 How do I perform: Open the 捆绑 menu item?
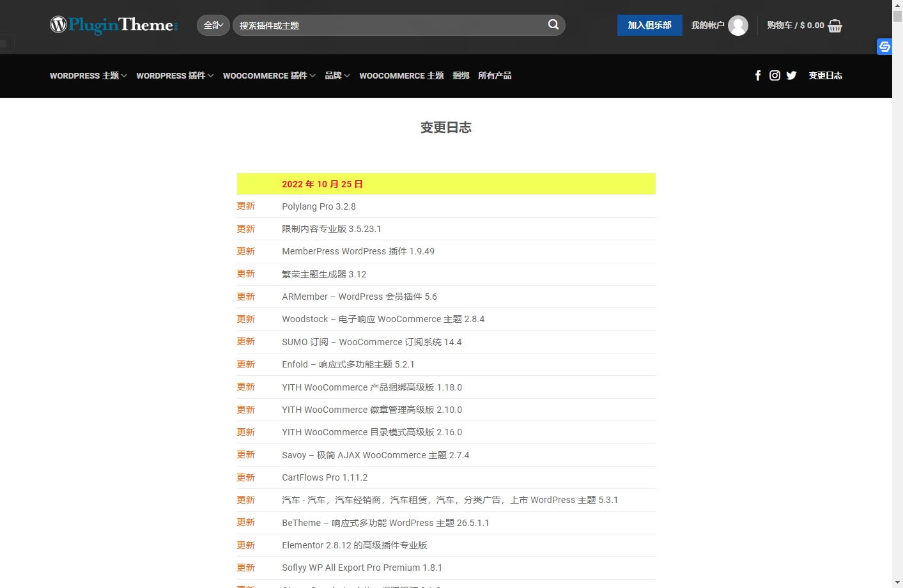coord(461,75)
